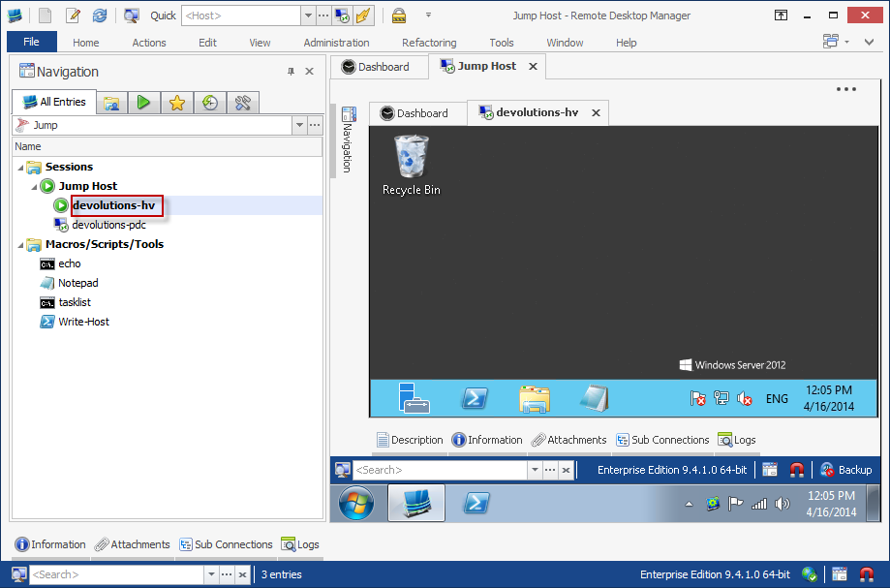
Task: Click the magnet icon in inner status bar
Action: tap(796, 470)
